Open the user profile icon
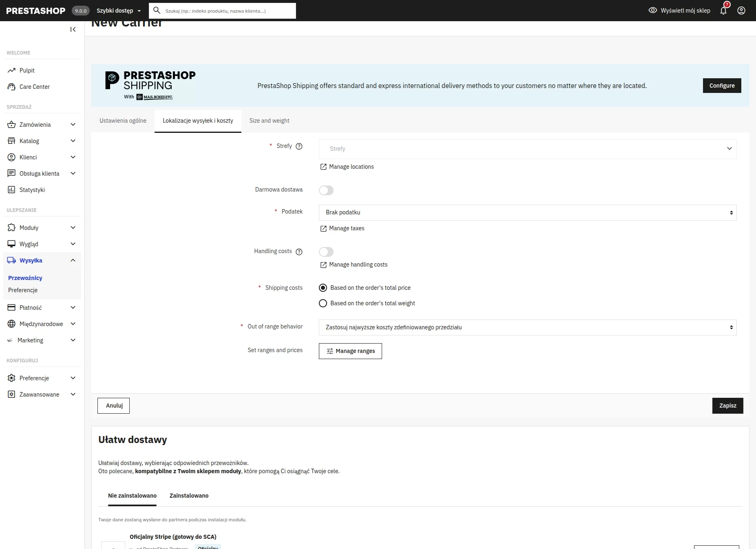The height and width of the screenshot is (549, 756). point(741,11)
